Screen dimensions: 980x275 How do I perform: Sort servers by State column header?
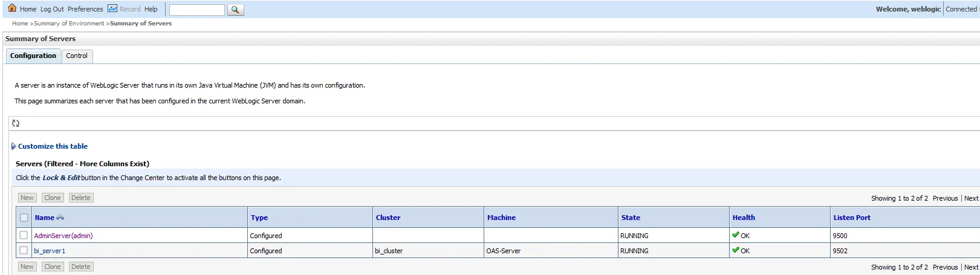(x=631, y=218)
